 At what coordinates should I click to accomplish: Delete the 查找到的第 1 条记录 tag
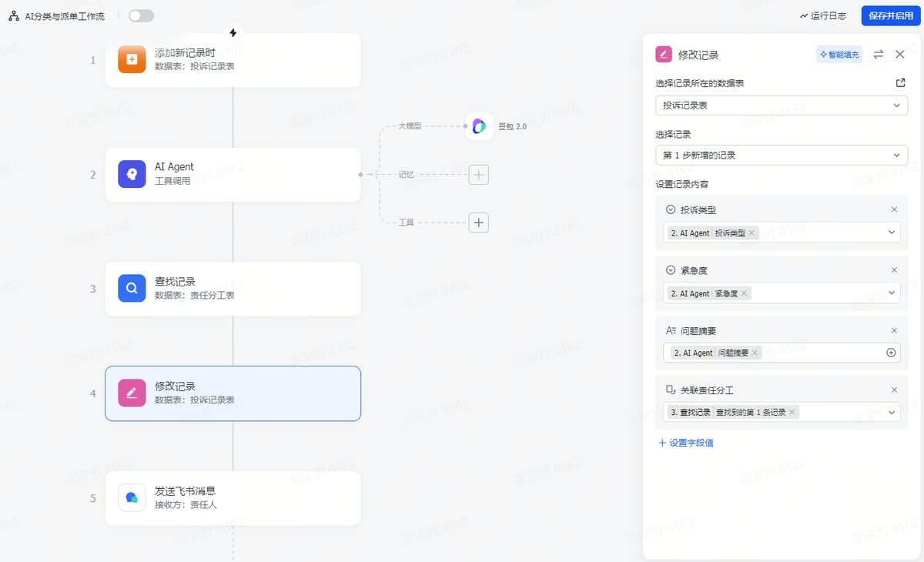[x=792, y=413]
